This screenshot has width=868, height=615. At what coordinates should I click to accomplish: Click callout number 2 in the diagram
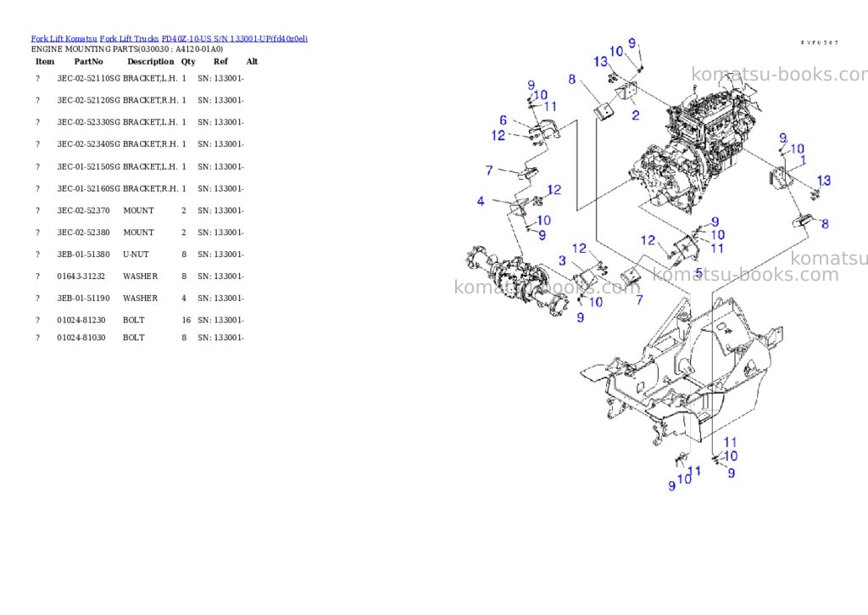(636, 115)
